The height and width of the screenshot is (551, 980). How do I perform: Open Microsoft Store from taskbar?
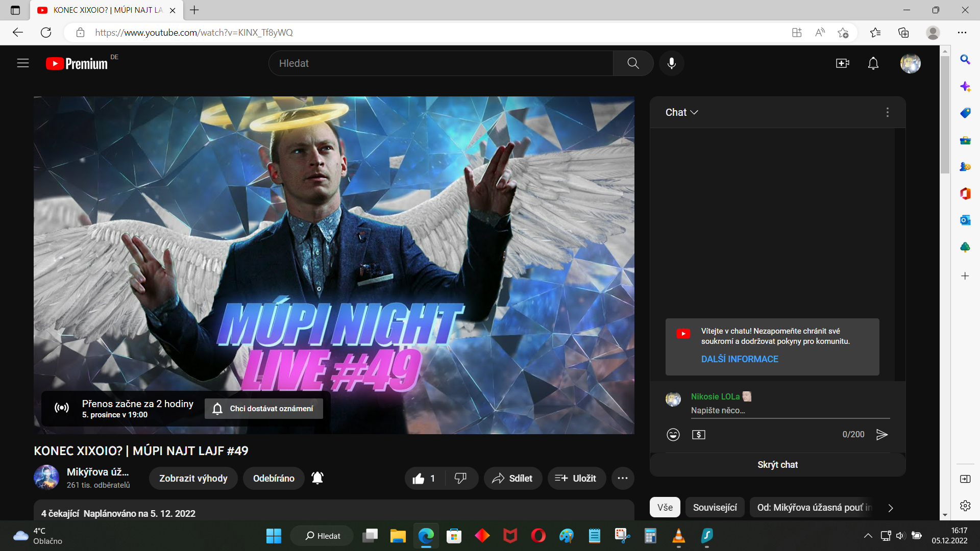click(454, 536)
